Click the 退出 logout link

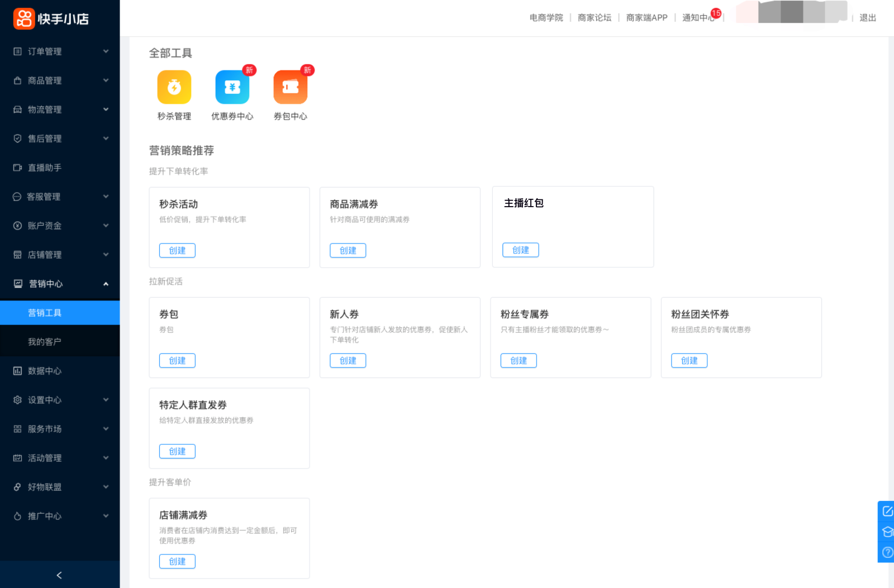coord(867,17)
